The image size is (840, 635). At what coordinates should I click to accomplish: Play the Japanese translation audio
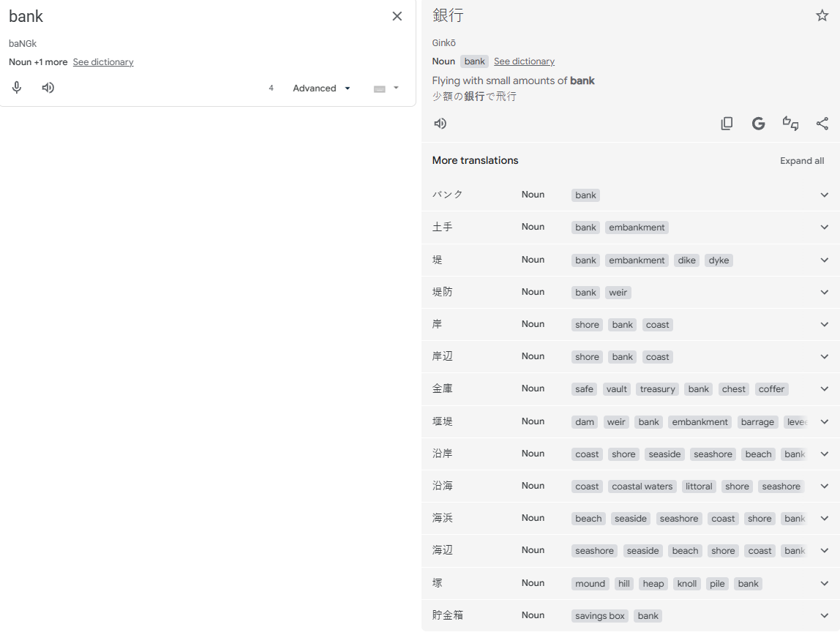440,124
